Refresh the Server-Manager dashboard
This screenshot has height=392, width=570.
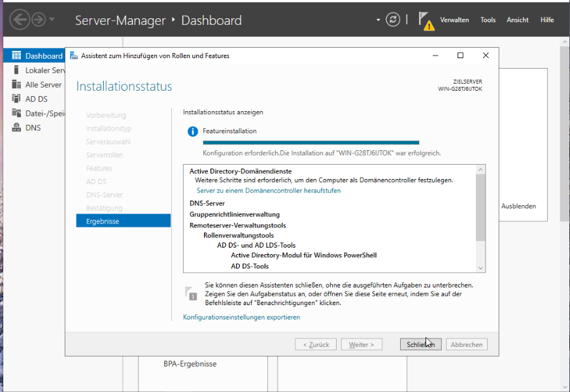393,20
